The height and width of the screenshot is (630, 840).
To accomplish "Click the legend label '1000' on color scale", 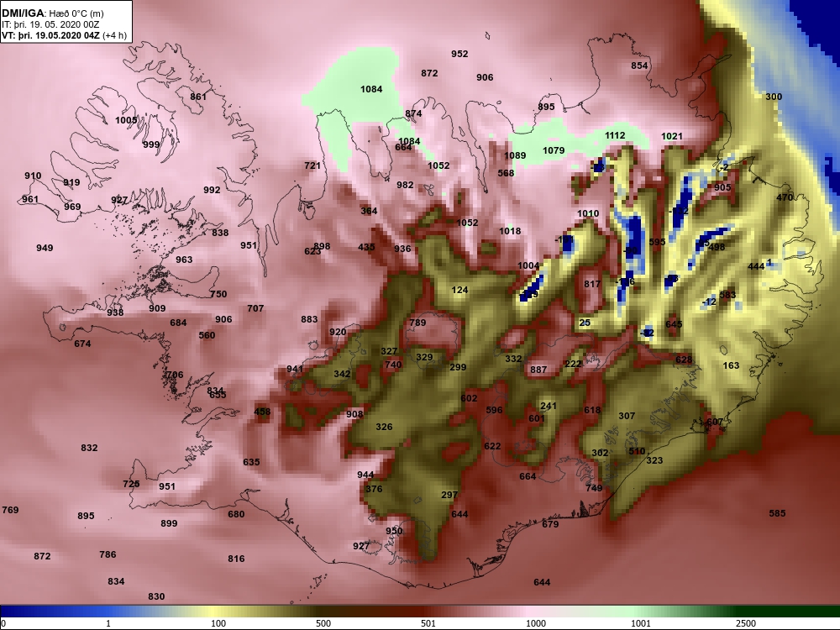I will point(536,623).
